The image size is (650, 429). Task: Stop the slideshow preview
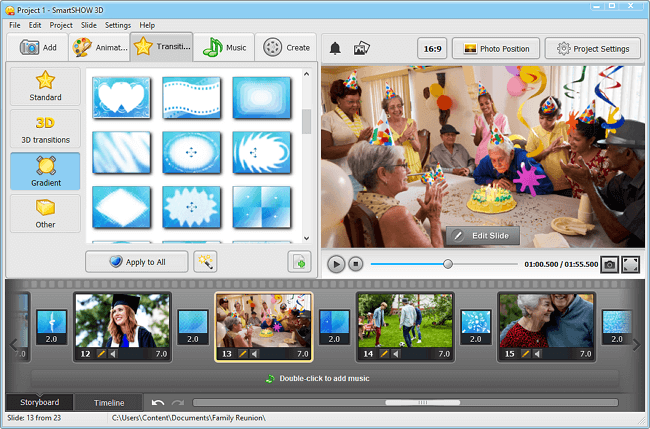pos(355,264)
